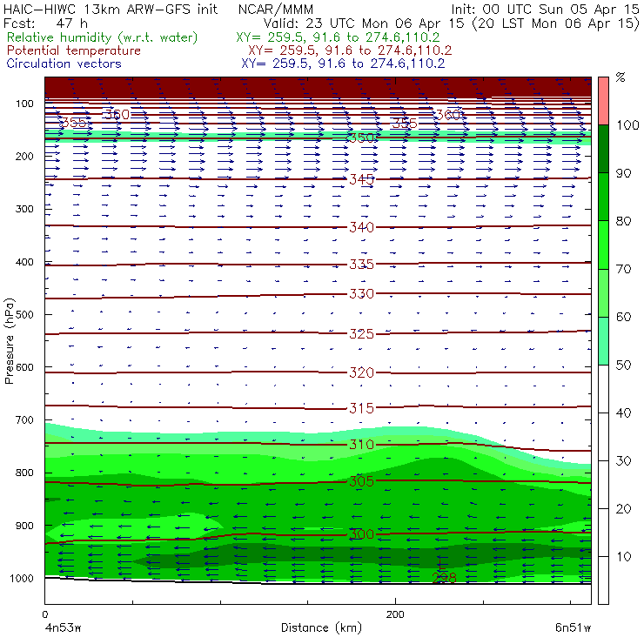The height and width of the screenshot is (644, 644).
Task: Click the 'Init: 00 UTC Sun 05 Apr 15' text
Action: [x=545, y=9]
